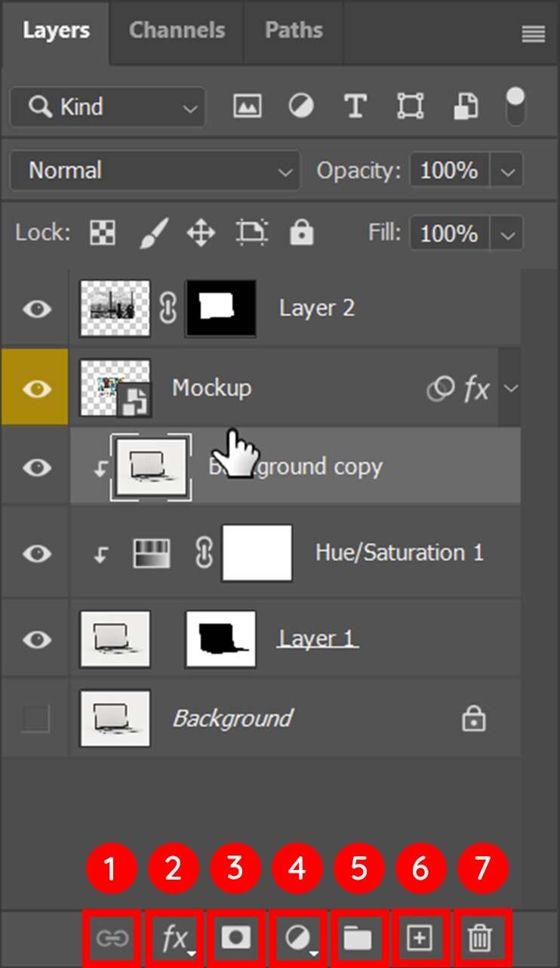Click Layer 1 image thumbnail
This screenshot has width=560, height=968.
coord(115,639)
